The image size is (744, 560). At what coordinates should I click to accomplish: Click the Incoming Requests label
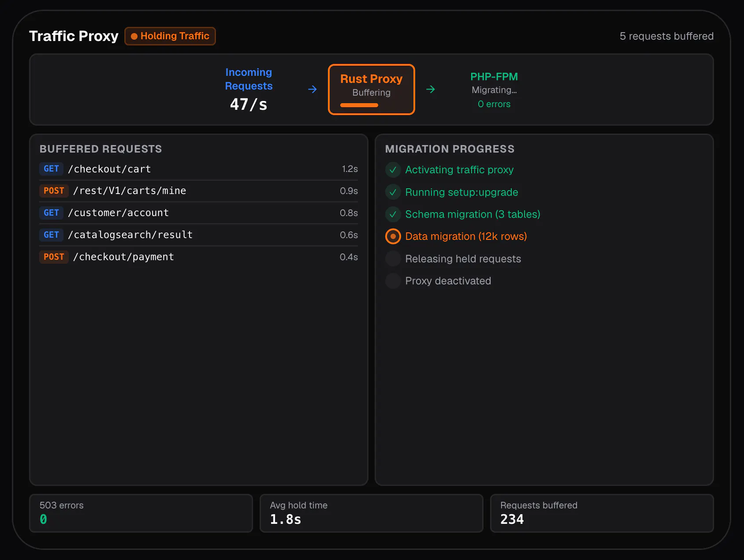pyautogui.click(x=249, y=79)
